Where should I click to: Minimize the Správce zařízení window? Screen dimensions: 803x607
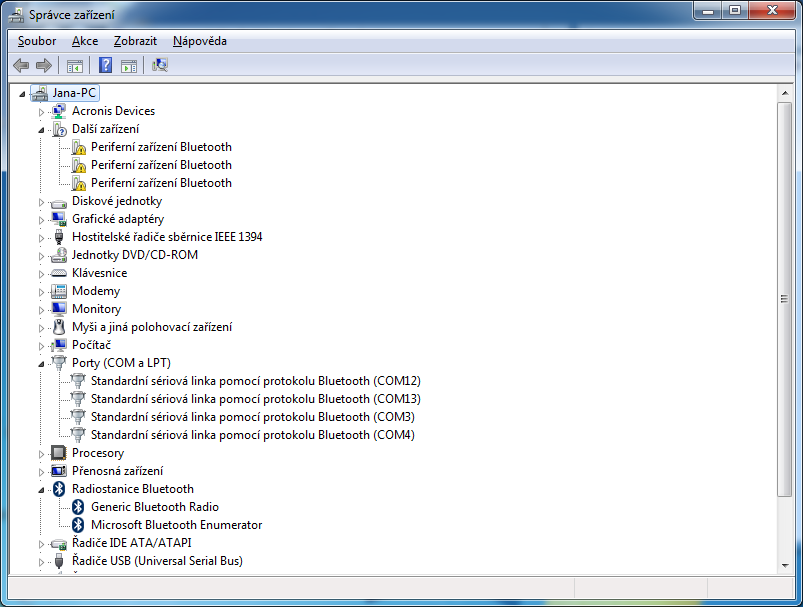click(x=708, y=10)
